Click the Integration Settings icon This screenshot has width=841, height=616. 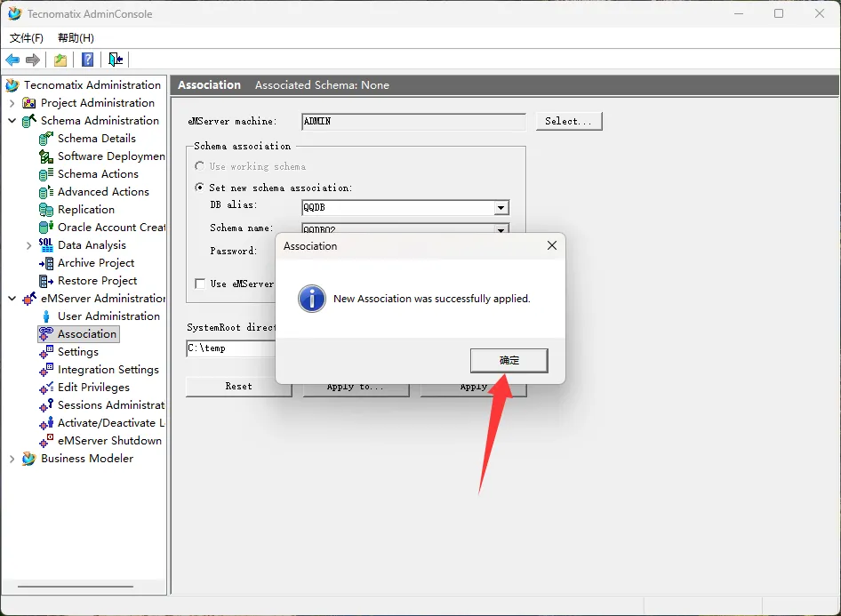coord(46,370)
